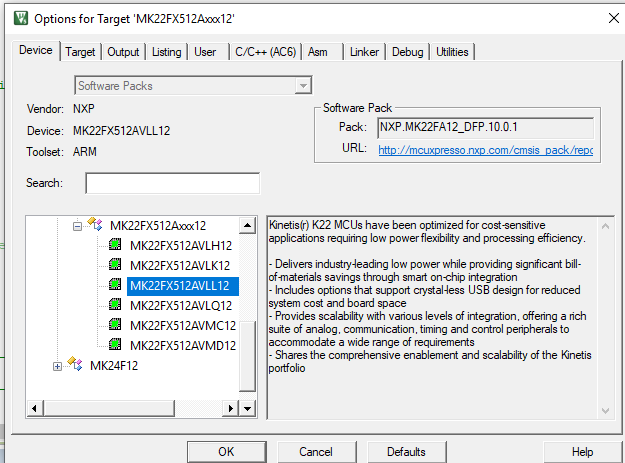Click device tree scroll left arrow

tap(35, 408)
